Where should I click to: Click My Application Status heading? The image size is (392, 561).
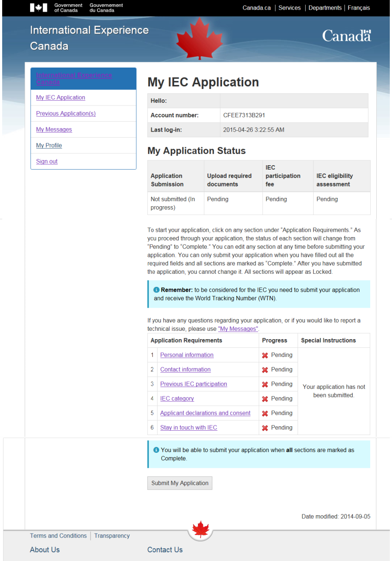click(x=197, y=151)
